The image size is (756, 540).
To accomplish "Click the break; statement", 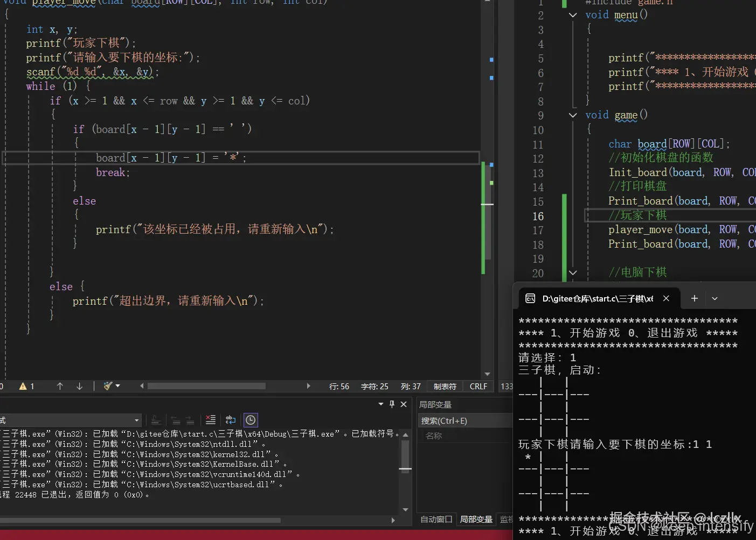I will [x=113, y=172].
